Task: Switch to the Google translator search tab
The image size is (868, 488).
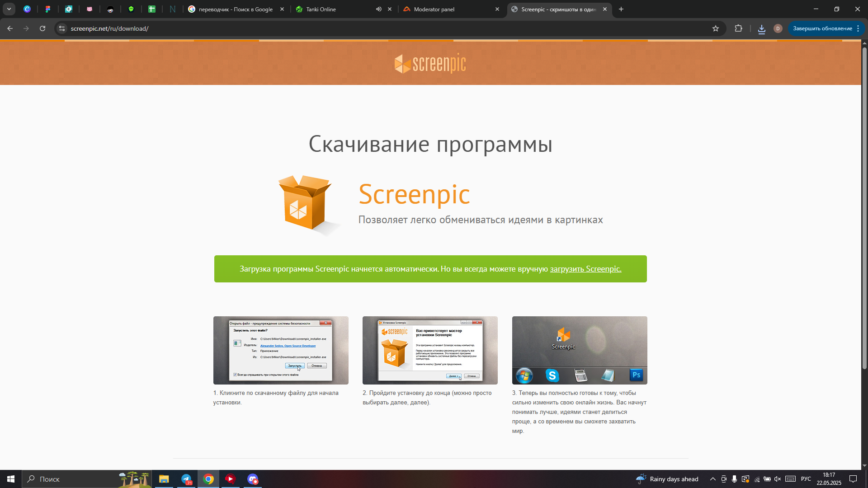Action: pyautogui.click(x=235, y=9)
